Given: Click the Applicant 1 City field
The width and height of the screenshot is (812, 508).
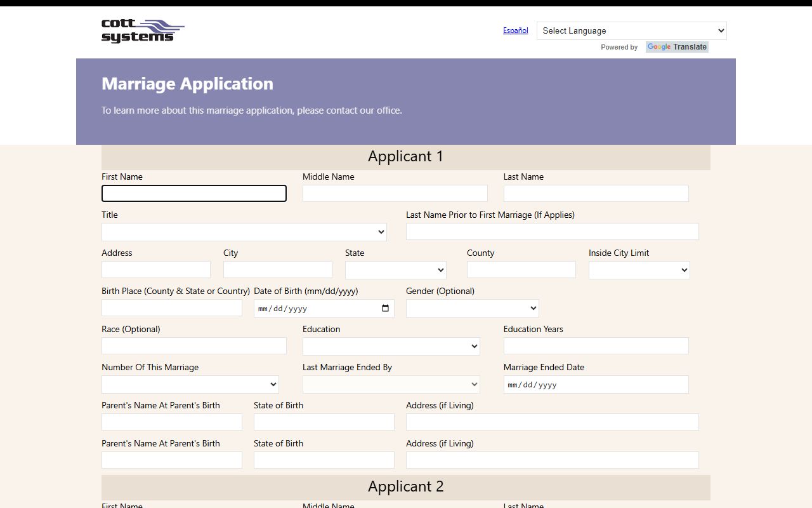Looking at the screenshot, I should 278,269.
